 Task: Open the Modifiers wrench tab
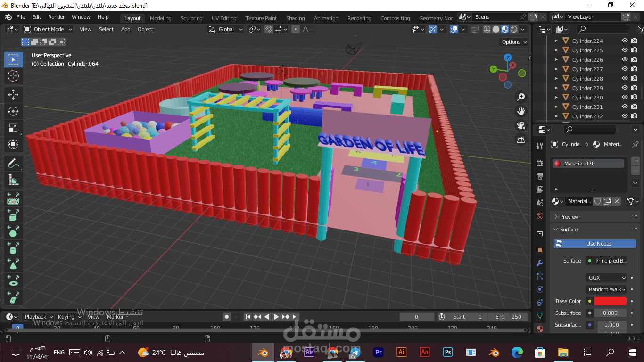coord(540,263)
